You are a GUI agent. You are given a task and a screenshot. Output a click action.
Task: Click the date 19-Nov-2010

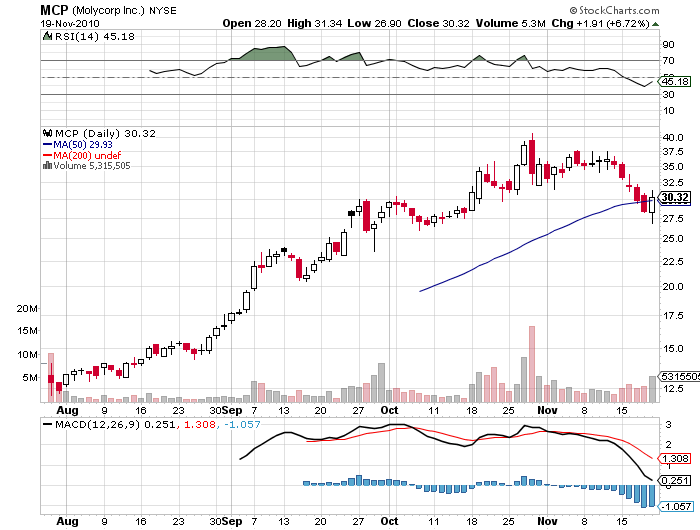(70, 23)
